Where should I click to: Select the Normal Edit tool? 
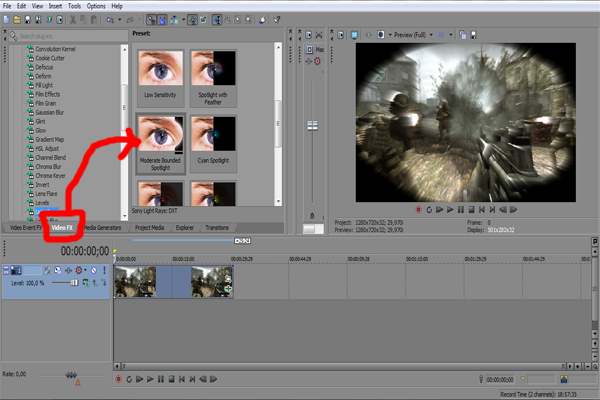[x=217, y=20]
